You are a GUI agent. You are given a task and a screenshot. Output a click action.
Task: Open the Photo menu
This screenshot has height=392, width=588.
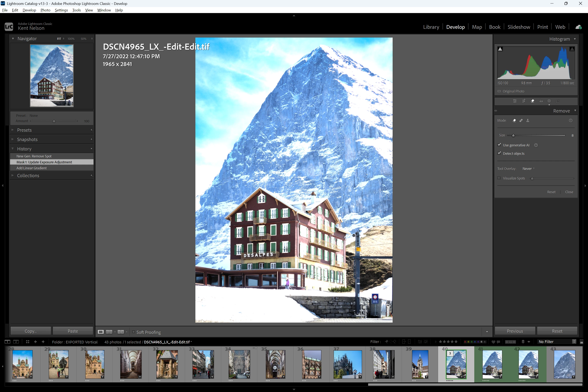[x=45, y=10]
